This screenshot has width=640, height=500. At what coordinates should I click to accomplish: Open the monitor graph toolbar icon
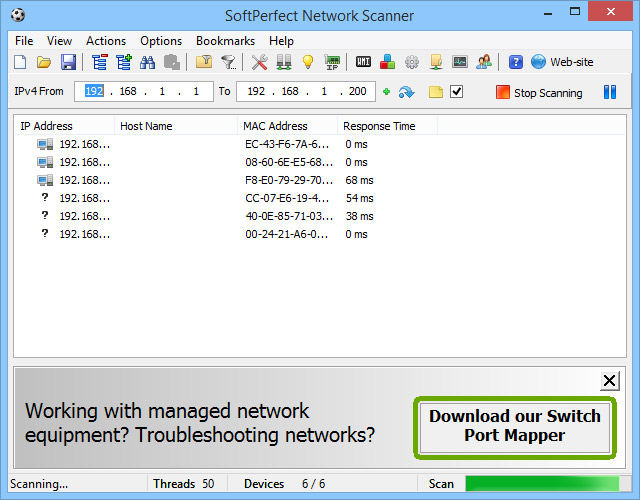[460, 62]
